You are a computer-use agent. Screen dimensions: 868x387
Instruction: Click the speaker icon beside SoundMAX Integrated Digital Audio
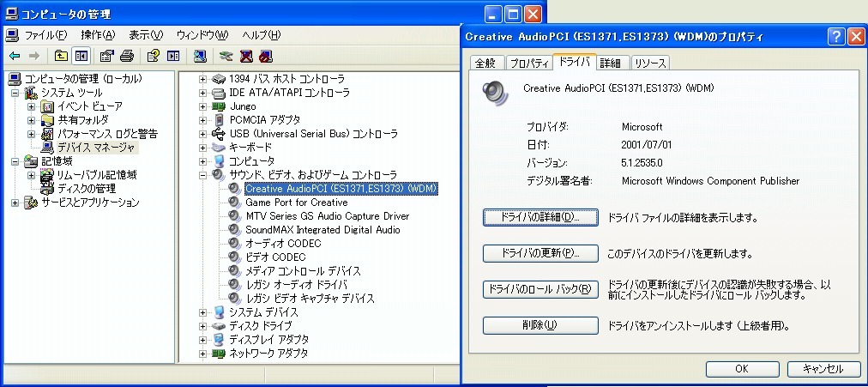[x=237, y=230]
